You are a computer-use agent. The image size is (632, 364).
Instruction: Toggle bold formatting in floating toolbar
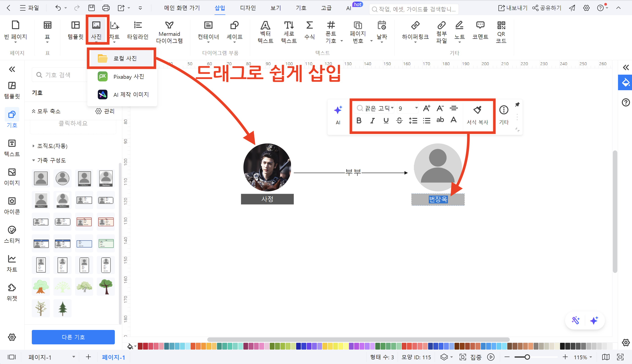(x=359, y=121)
